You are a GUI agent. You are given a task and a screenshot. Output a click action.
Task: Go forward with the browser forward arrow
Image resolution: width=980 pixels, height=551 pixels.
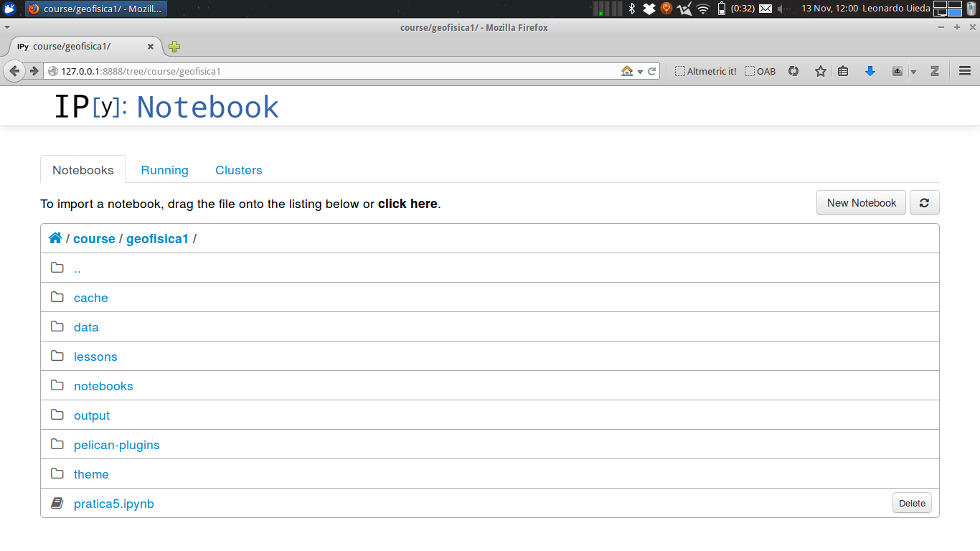[x=34, y=71]
